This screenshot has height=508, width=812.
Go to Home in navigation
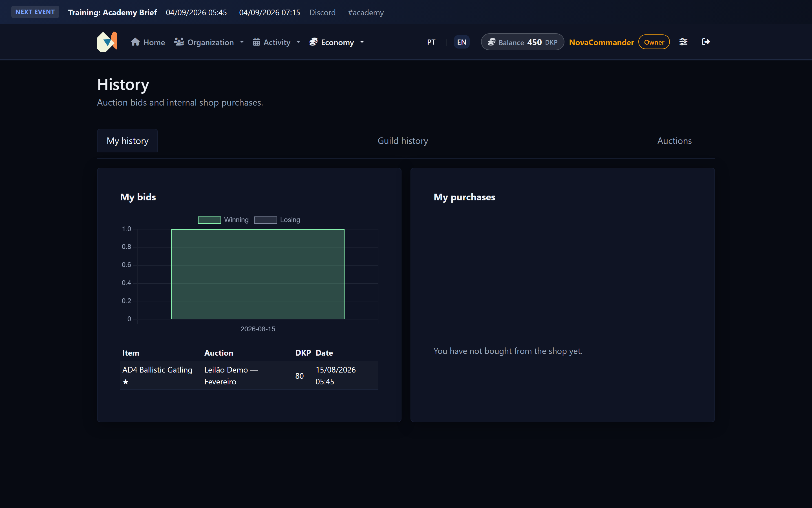point(148,42)
